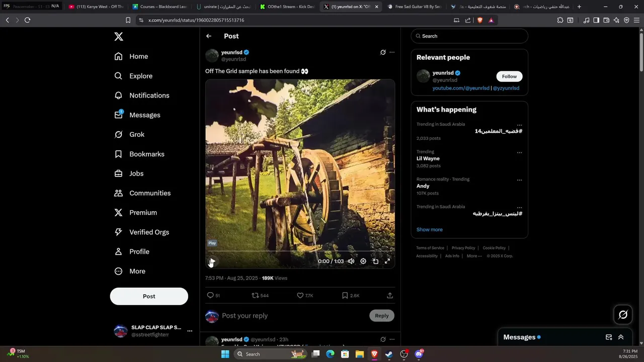The height and width of the screenshot is (362, 644).
Task: Open Jobs in the sidebar
Action: pyautogui.click(x=129, y=173)
